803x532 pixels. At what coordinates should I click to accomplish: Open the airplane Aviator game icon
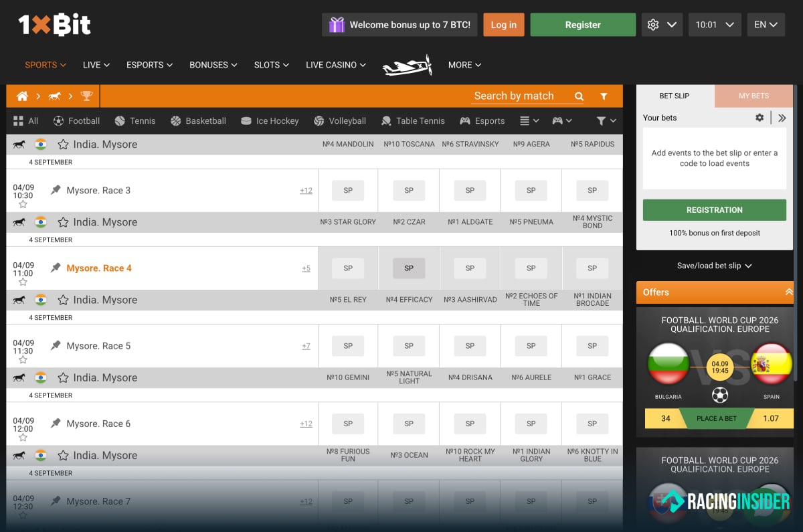pos(407,65)
